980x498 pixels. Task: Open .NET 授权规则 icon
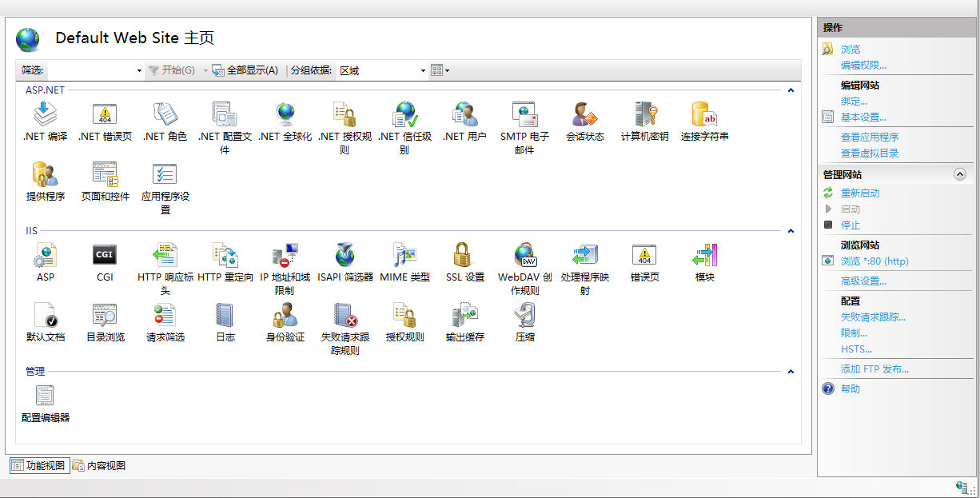345,115
